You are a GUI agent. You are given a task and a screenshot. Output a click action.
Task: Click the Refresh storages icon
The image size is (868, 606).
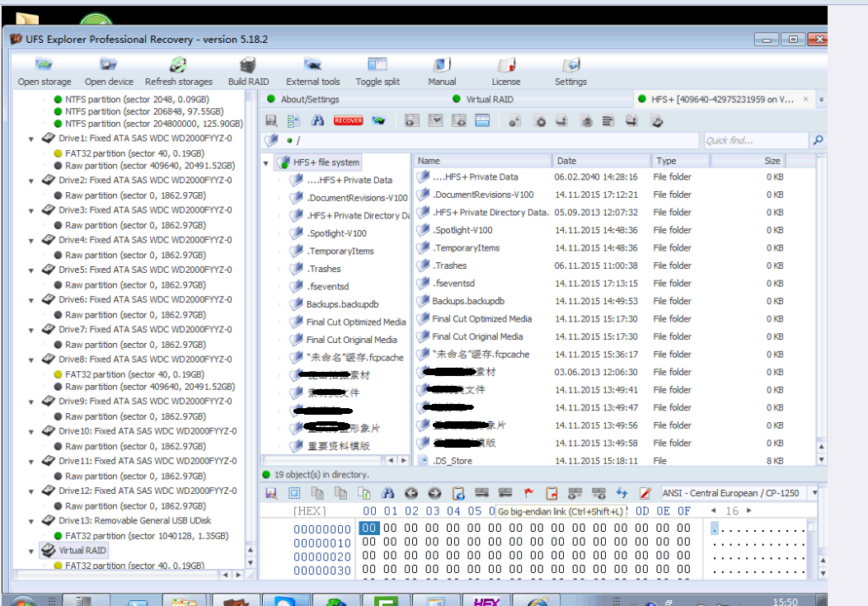[x=178, y=65]
